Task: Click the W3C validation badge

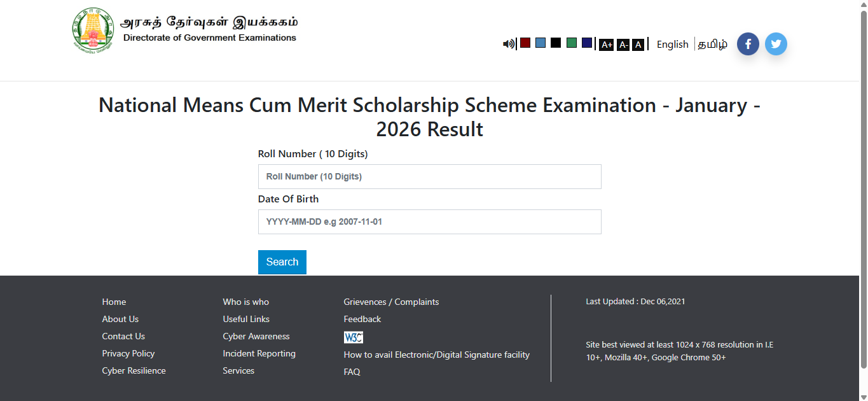Action: click(x=354, y=337)
